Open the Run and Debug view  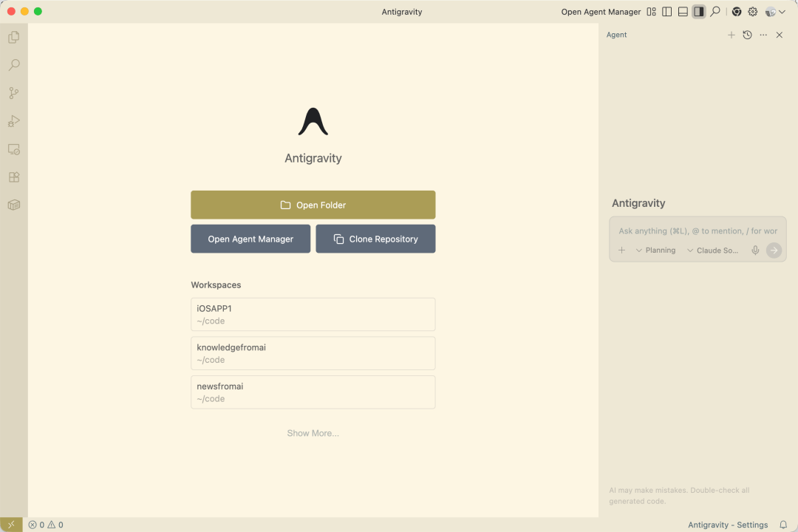pos(13,121)
